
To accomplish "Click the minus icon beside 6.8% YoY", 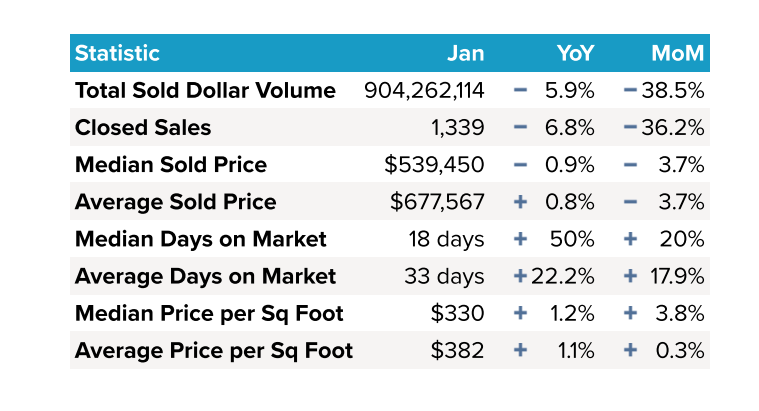I will pyautogui.click(x=520, y=128).
